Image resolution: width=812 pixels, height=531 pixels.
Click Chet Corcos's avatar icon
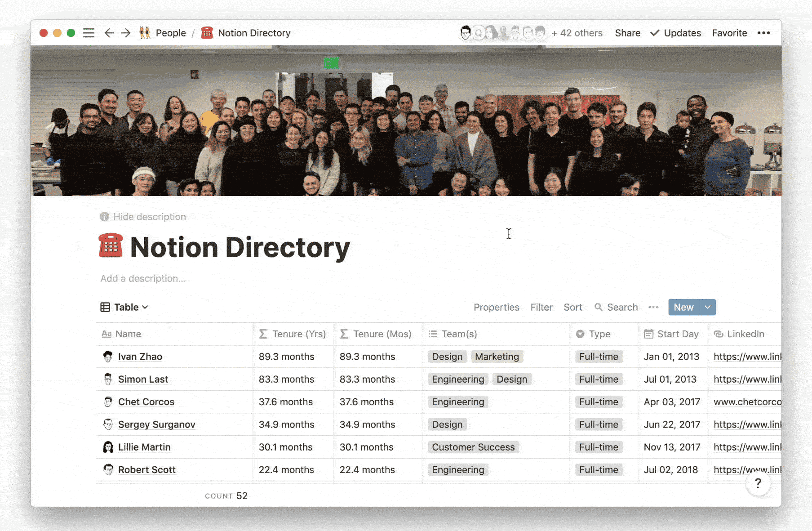(108, 402)
